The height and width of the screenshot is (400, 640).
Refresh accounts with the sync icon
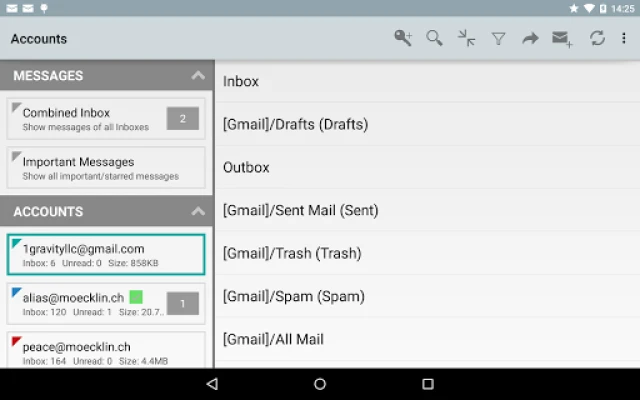tap(597, 38)
